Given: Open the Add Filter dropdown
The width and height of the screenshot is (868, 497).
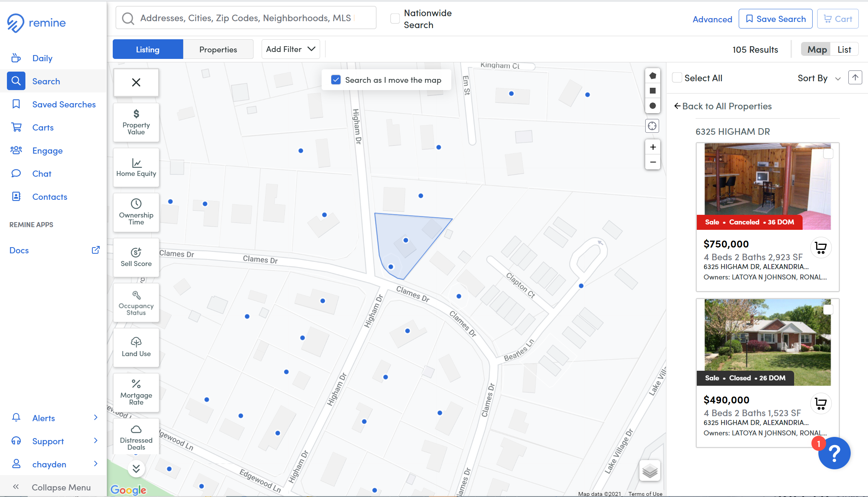Looking at the screenshot, I should (290, 49).
